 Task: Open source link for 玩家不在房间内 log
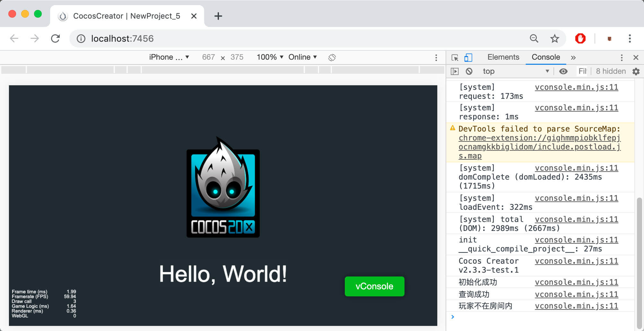(576, 306)
